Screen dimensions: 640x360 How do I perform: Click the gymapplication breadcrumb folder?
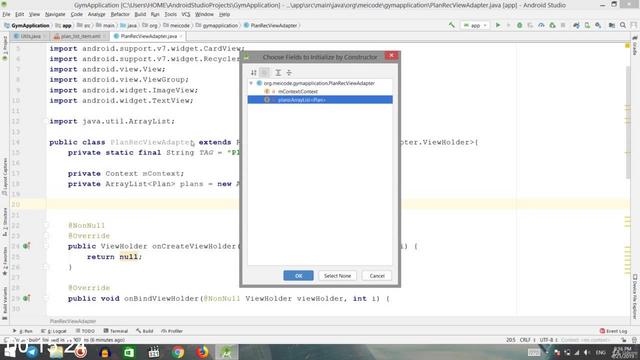[217, 25]
